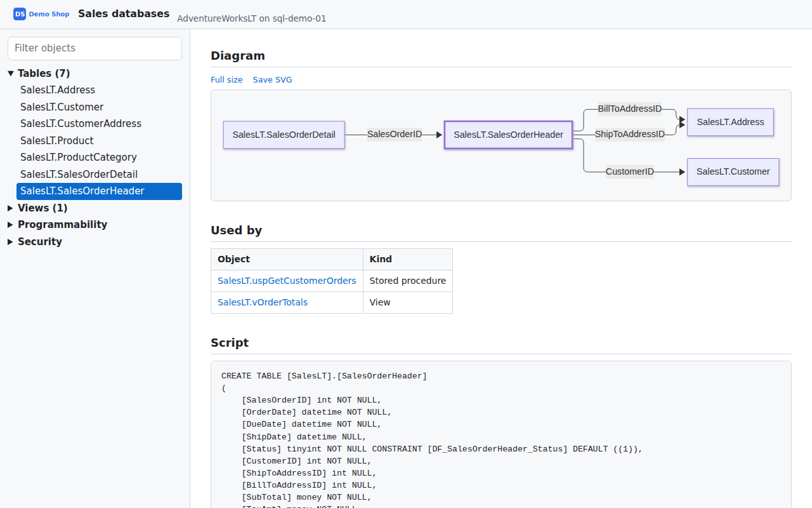The width and height of the screenshot is (812, 508).
Task: Click the CustomerID relationship label
Action: click(630, 171)
